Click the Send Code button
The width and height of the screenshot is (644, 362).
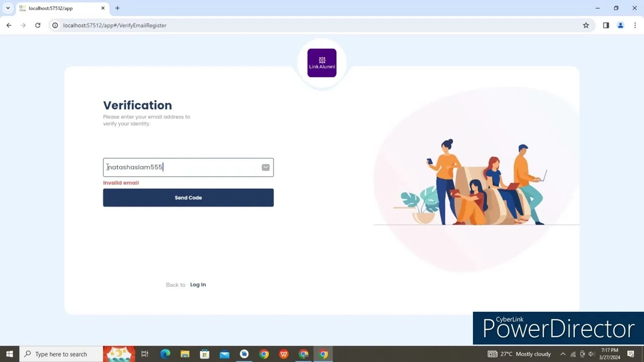[188, 198]
